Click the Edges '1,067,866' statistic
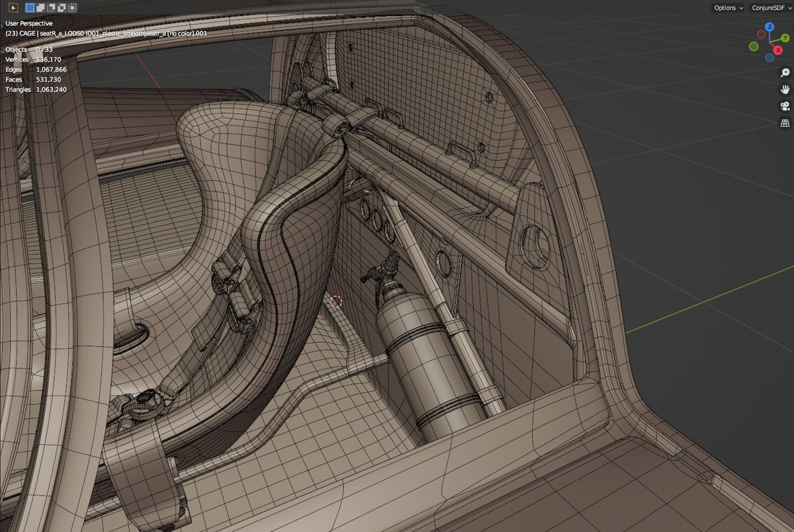 51,69
